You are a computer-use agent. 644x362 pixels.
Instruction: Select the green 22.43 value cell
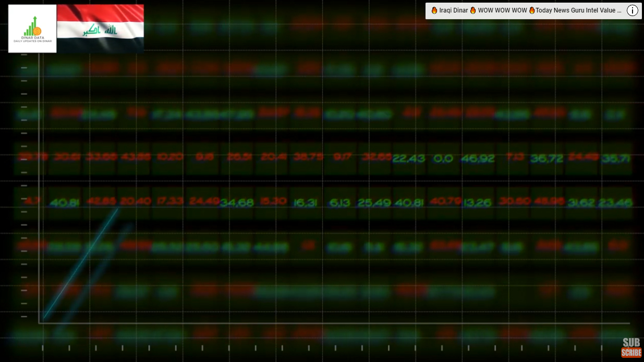[x=409, y=158]
